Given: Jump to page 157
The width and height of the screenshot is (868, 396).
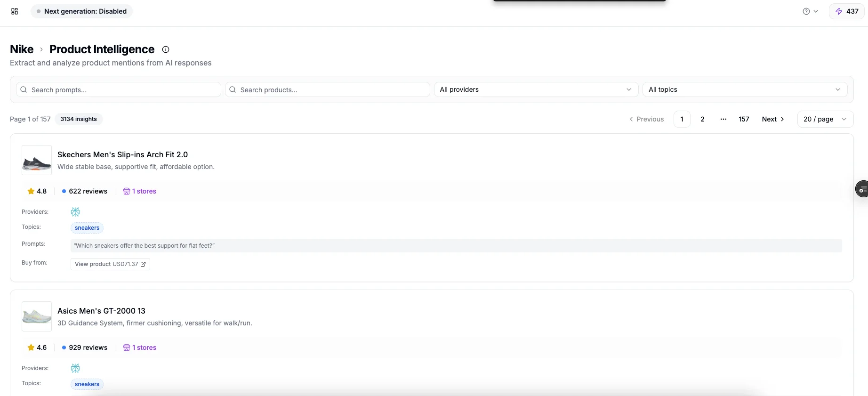Looking at the screenshot, I should tap(744, 119).
